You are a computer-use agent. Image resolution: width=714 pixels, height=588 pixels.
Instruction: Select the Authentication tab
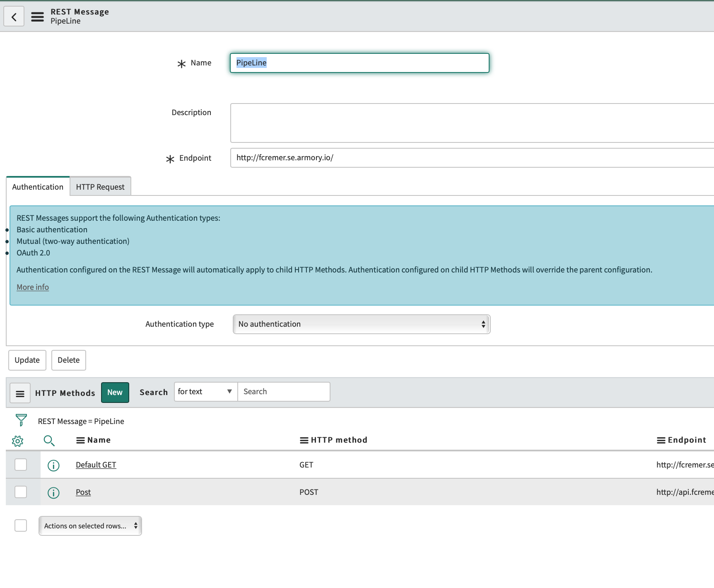coord(38,187)
